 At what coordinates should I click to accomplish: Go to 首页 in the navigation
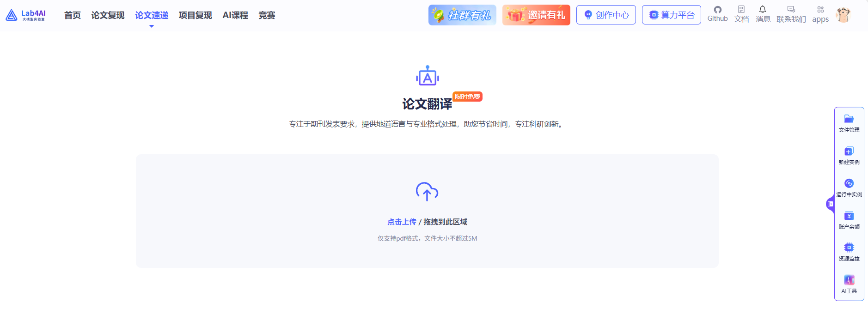click(x=73, y=15)
